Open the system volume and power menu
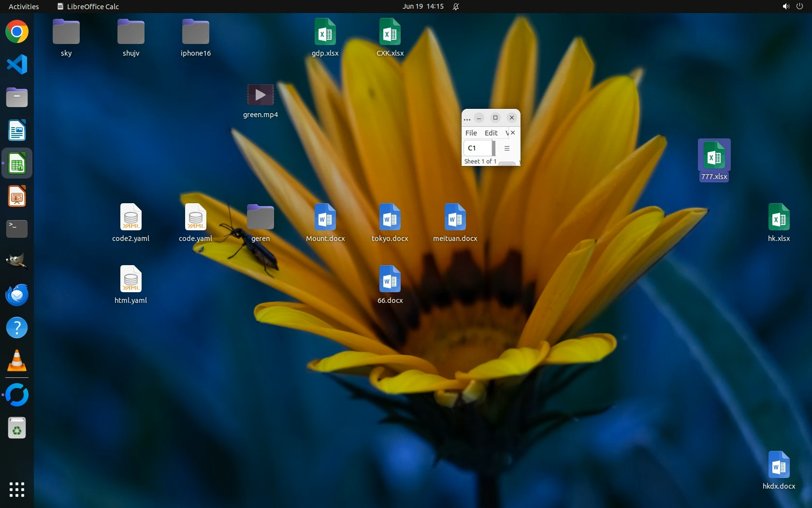 point(793,6)
